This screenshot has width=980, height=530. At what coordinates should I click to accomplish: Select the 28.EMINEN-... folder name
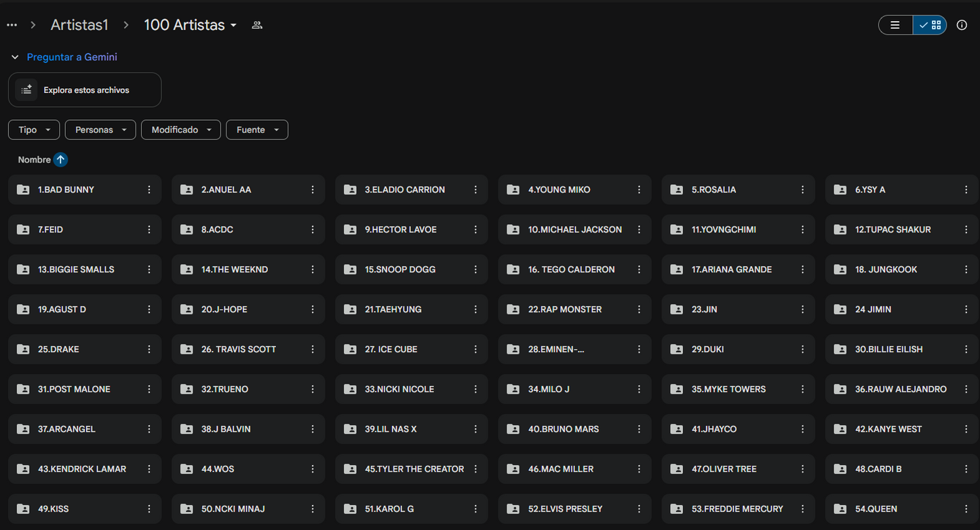(556, 350)
